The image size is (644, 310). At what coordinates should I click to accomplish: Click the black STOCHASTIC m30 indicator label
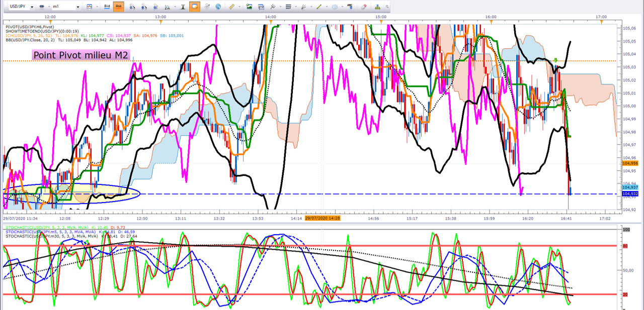click(52, 236)
